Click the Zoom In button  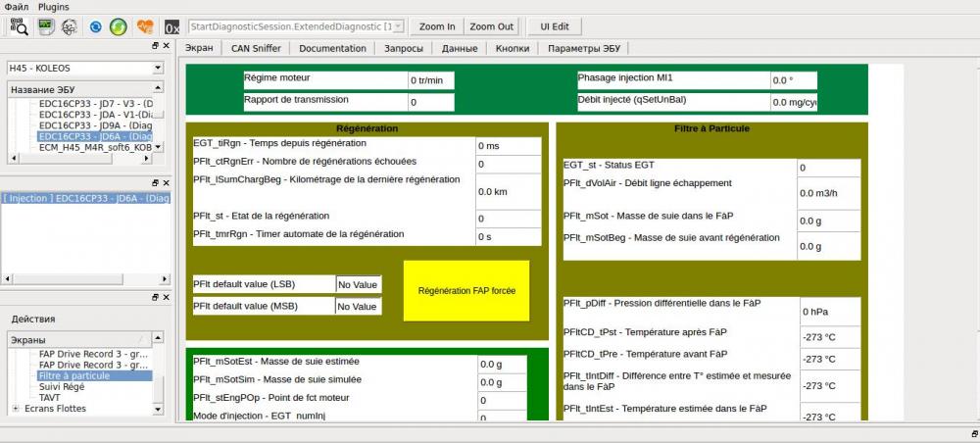pos(437,26)
